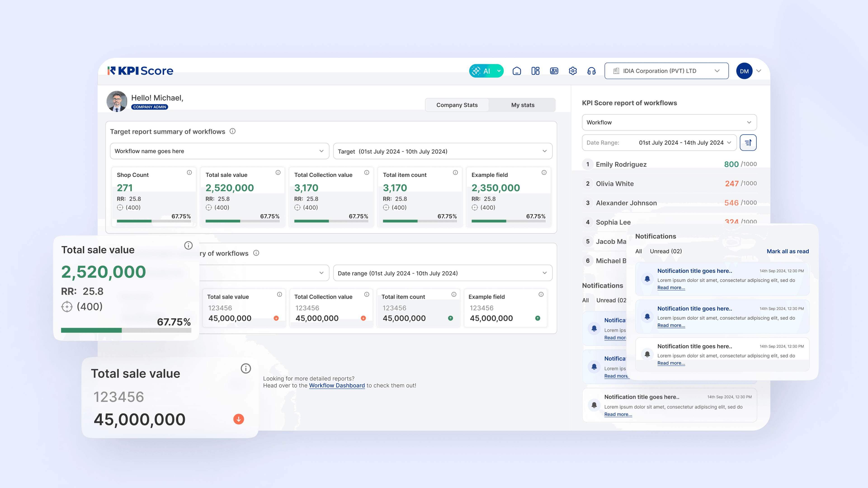
Task: Open the contact card icon in the navbar
Action: [x=554, y=71]
